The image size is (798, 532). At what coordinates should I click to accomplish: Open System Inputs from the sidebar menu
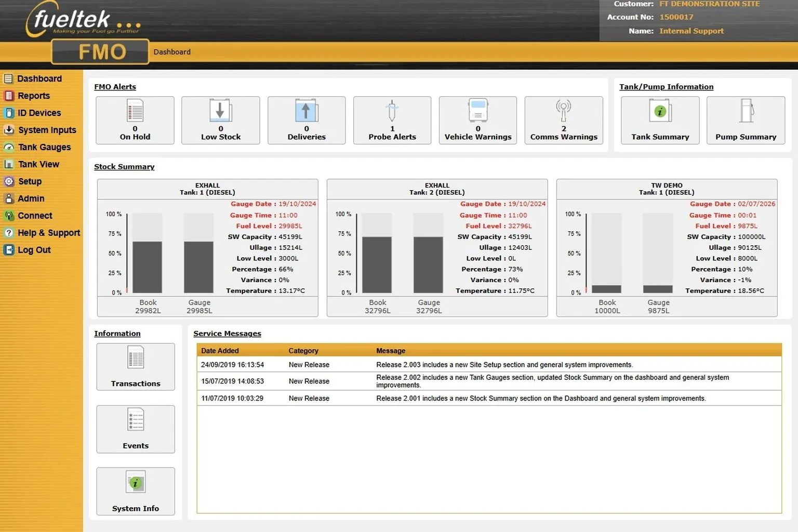point(47,130)
